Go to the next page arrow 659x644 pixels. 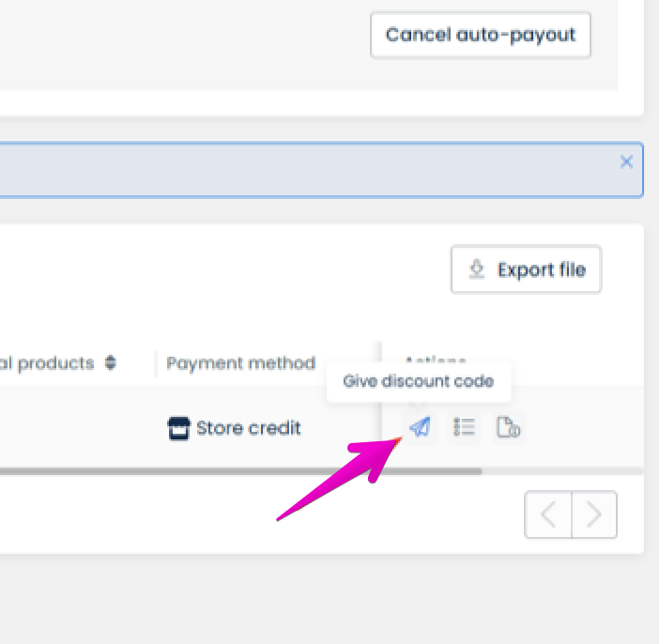point(594,514)
